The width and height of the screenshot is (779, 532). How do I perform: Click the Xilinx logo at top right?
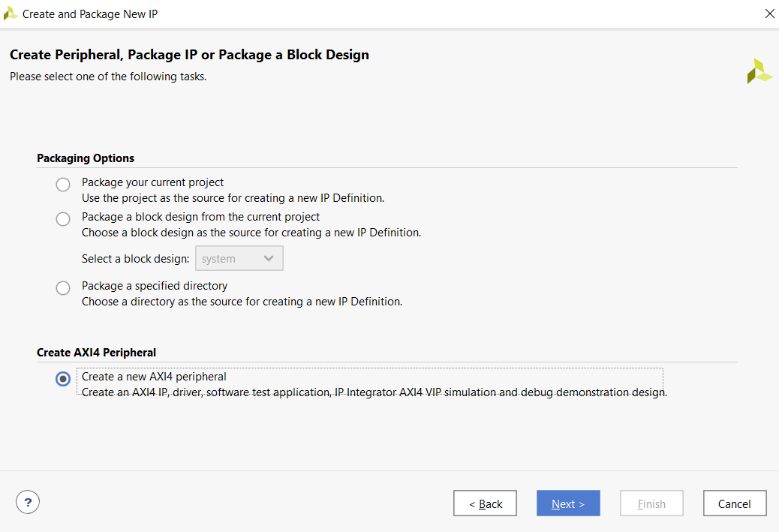759,70
